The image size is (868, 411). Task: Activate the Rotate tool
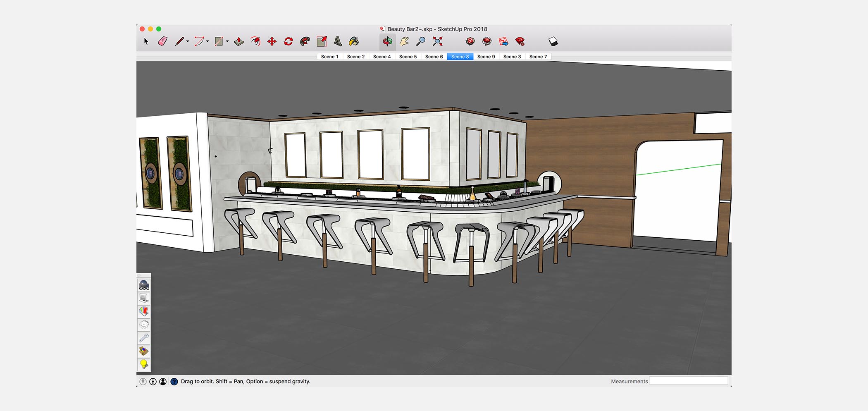289,41
